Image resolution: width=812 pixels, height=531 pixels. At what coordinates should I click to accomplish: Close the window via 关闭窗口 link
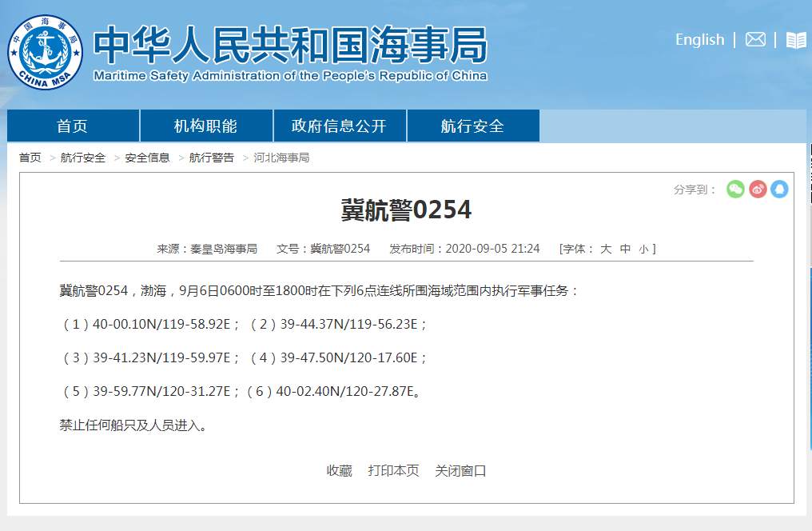(x=461, y=471)
